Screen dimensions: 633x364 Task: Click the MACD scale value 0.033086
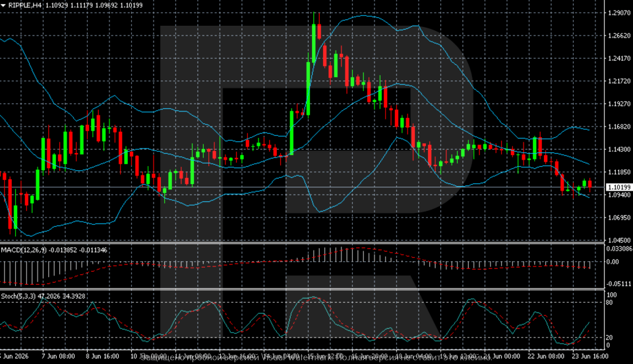[x=619, y=249]
